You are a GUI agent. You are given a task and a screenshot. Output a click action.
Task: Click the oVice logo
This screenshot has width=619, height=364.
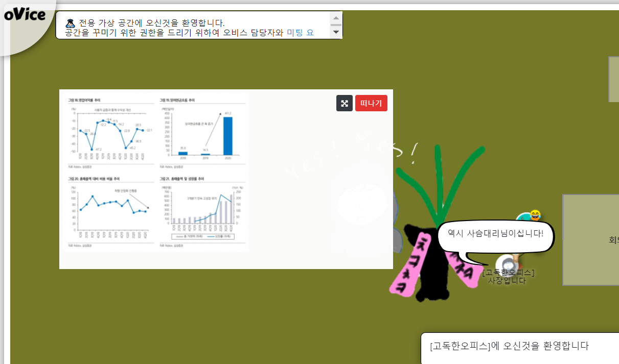25,15
